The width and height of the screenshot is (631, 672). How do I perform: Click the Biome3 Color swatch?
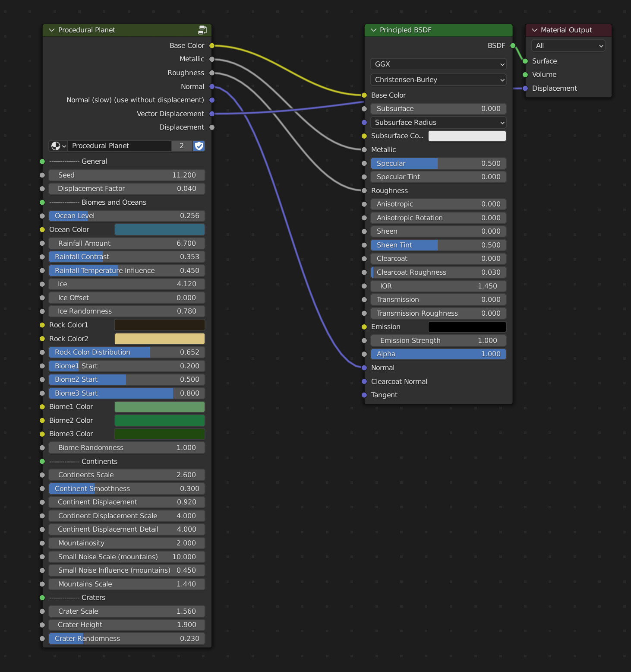click(159, 434)
